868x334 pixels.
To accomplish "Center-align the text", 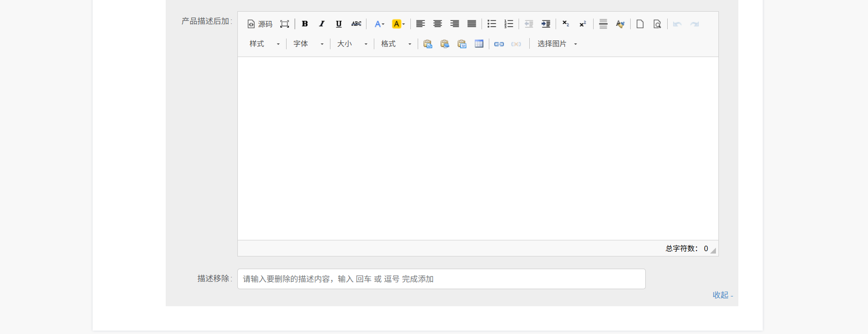I will click(x=438, y=24).
